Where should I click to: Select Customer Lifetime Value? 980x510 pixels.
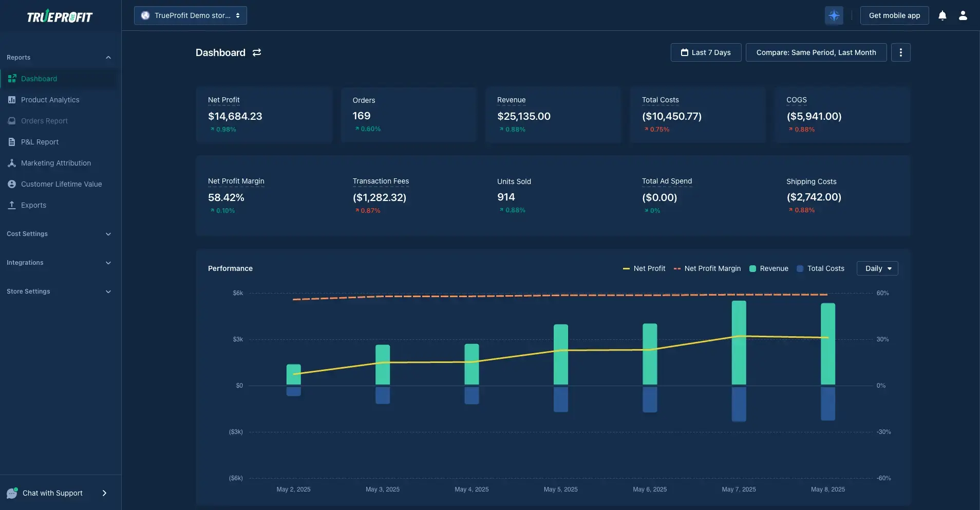(x=62, y=184)
